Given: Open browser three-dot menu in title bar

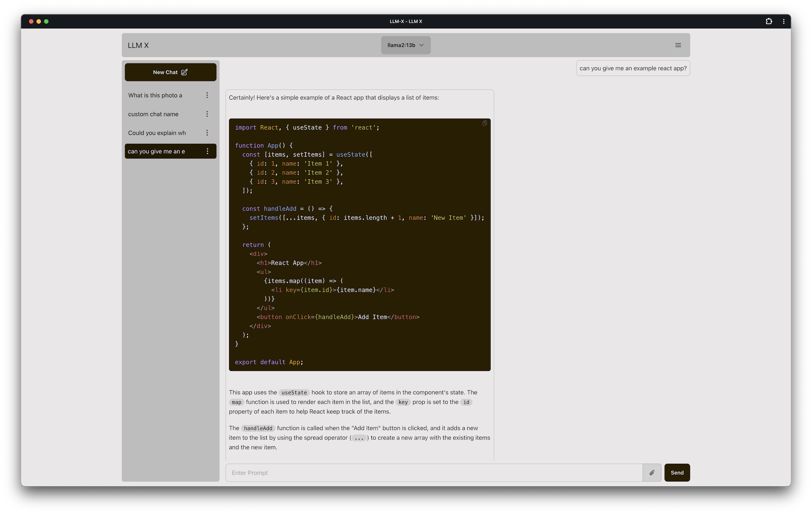Looking at the screenshot, I should [783, 21].
